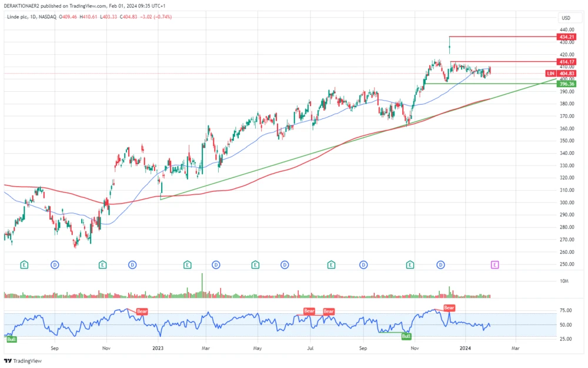Image resolution: width=588 pixels, height=368 pixels.
Task: Click the red 414.17 resistance price label
Action: click(x=566, y=61)
